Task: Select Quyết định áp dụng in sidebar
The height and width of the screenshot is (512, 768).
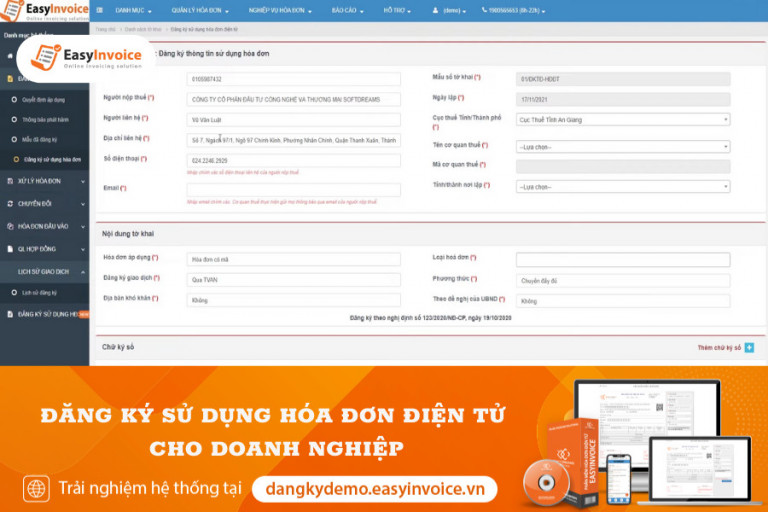Action: point(43,99)
